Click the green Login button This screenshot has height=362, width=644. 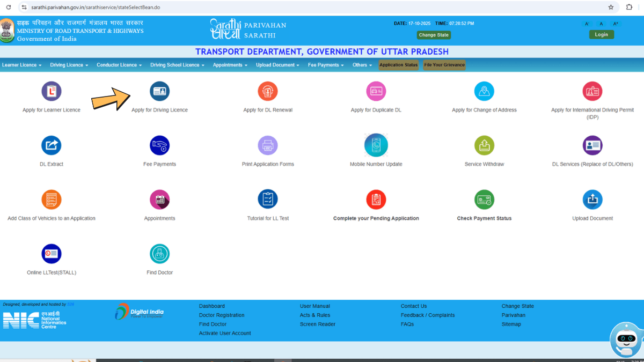(601, 34)
